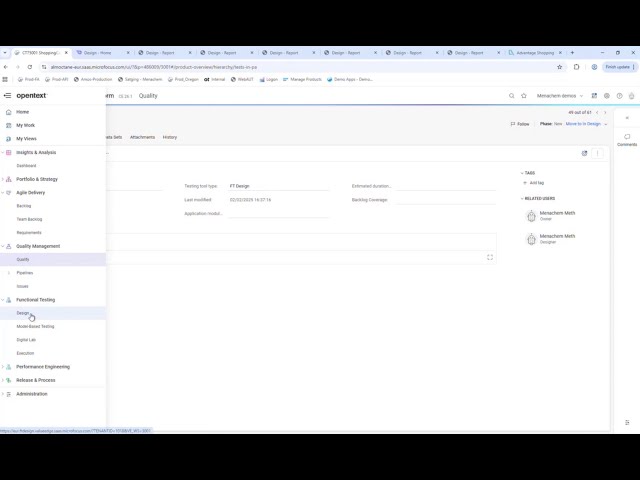The height and width of the screenshot is (480, 640).
Task: Click the more options three-dot button
Action: [x=598, y=153]
